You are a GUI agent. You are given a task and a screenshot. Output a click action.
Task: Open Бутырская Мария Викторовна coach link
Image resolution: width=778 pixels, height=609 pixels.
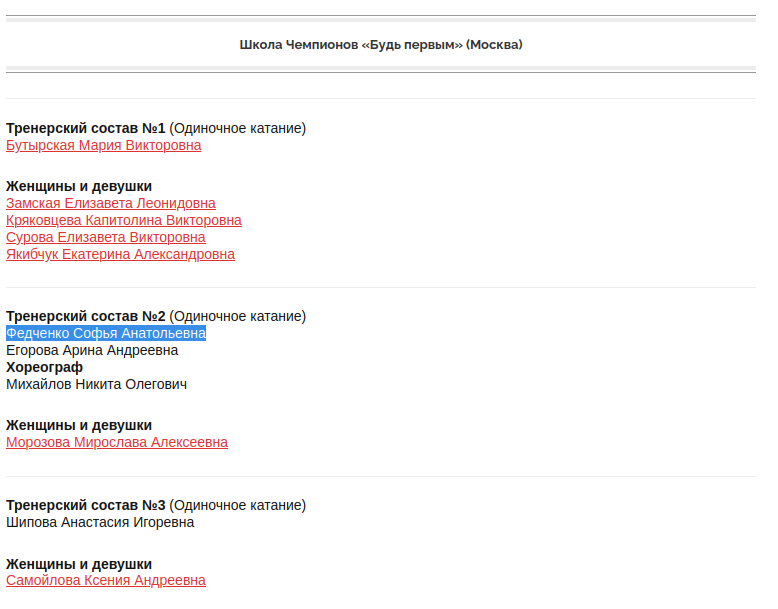pyautogui.click(x=104, y=145)
